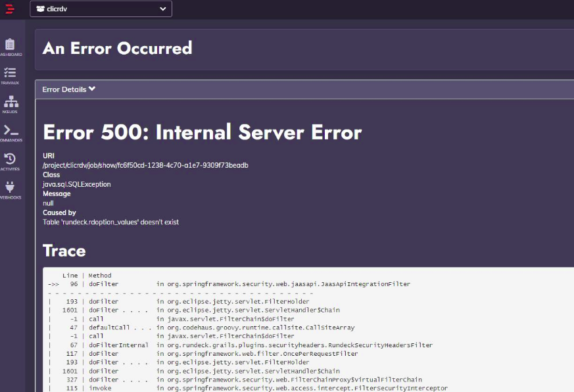The image size is (574, 392).
Task: Click the Rundeck logo atop the sidebar
Action: point(11,9)
